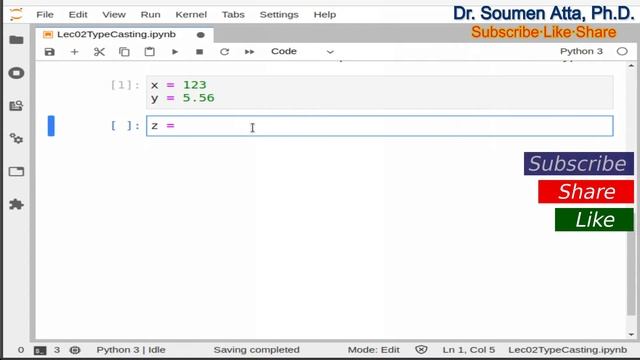This screenshot has height=360, width=640.
Task: Open the View menu
Action: pos(114,15)
